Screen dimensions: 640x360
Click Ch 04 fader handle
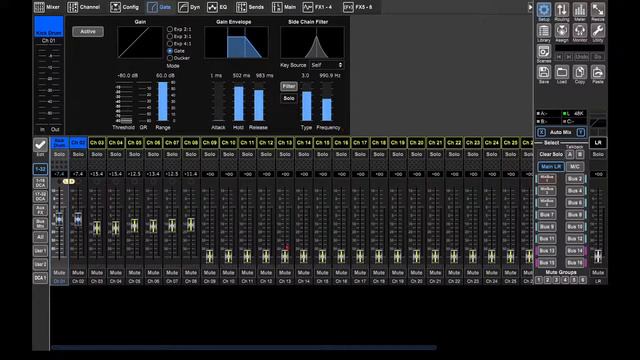[116, 227]
